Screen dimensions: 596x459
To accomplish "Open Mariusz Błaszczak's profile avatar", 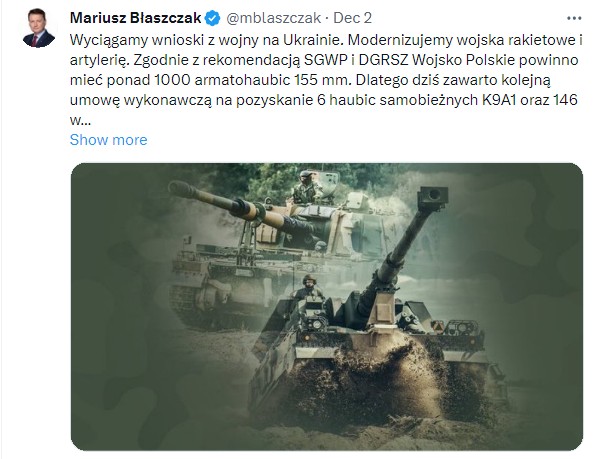I will (39, 28).
